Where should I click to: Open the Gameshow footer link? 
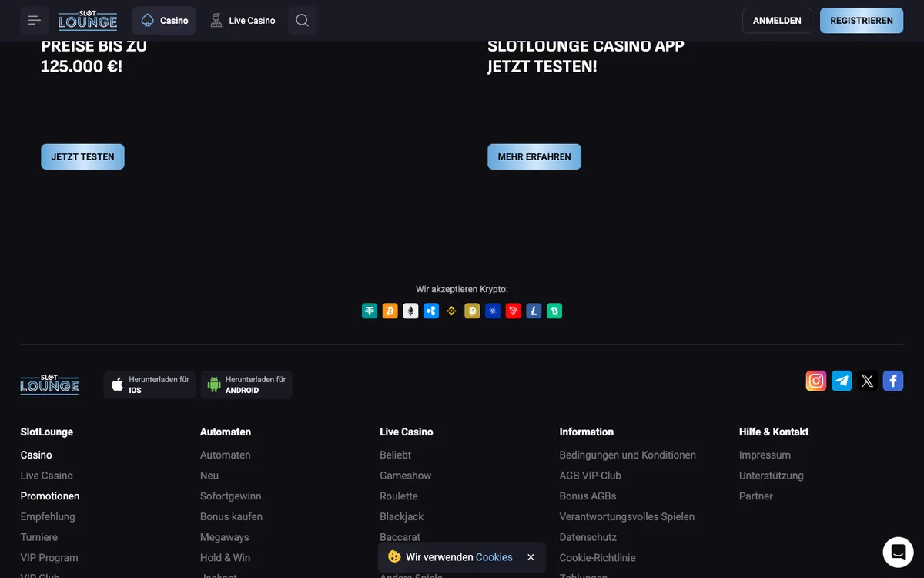[406, 476]
